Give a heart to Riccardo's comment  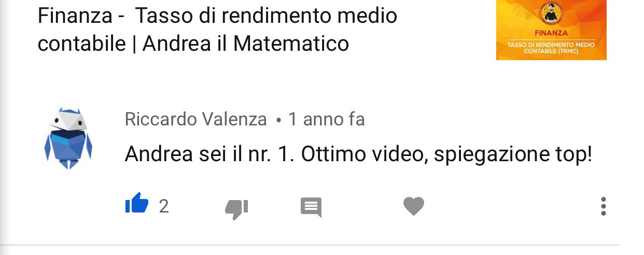(x=414, y=206)
